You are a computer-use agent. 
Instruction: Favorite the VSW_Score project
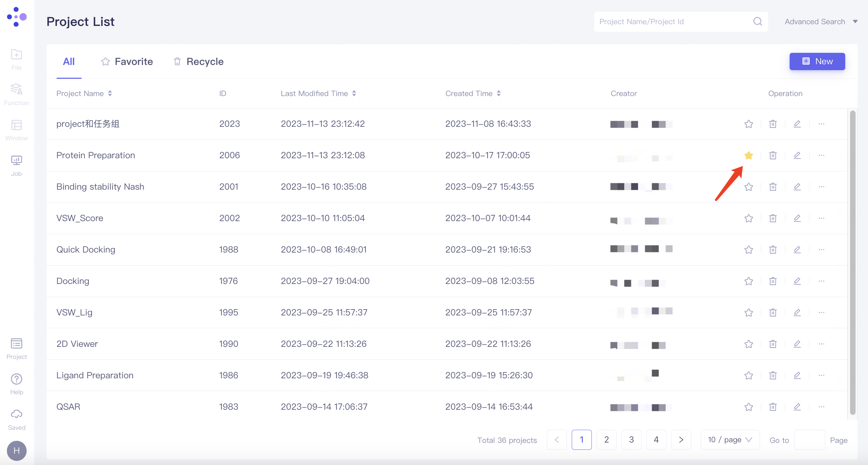[x=749, y=218]
